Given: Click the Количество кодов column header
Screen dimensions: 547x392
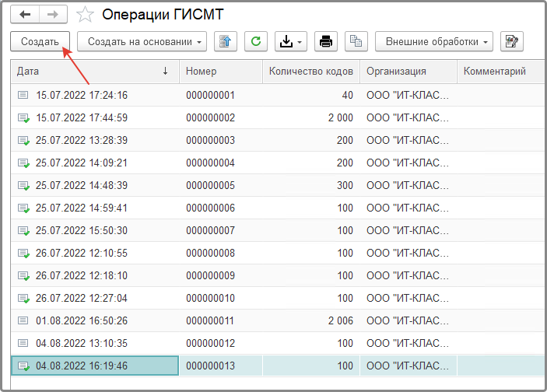Looking at the screenshot, I should (x=311, y=71).
